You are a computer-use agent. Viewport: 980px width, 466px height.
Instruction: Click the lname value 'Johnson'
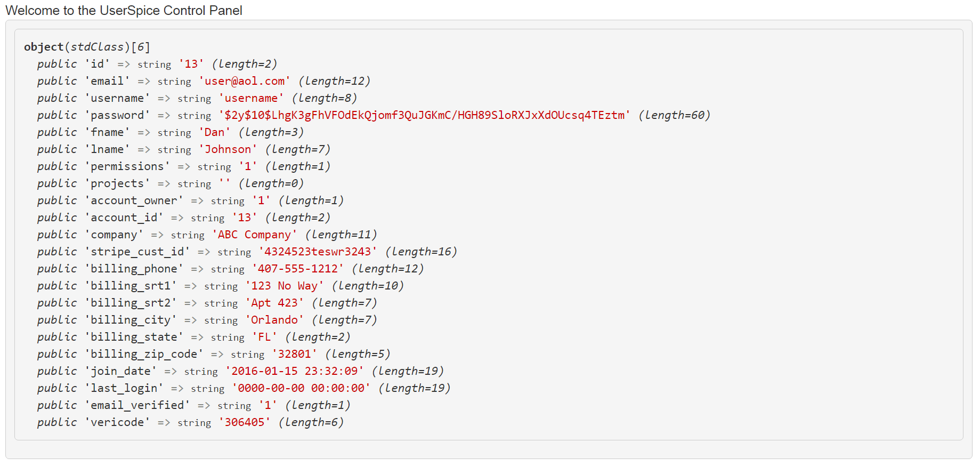228,149
